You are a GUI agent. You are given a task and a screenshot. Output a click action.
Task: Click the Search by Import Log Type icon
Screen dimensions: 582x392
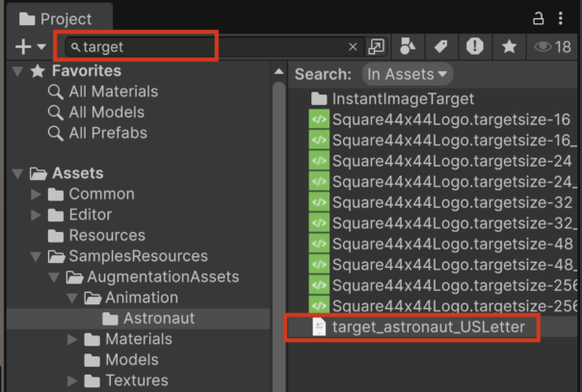[474, 46]
